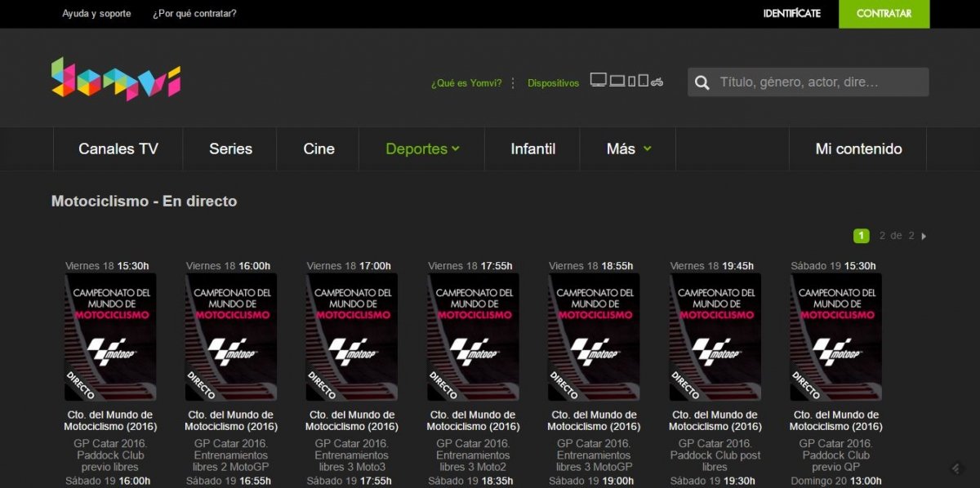The height and width of the screenshot is (488, 980).
Task: Click the 'Viernes 18 19:45h' start time label
Action: [x=712, y=266]
